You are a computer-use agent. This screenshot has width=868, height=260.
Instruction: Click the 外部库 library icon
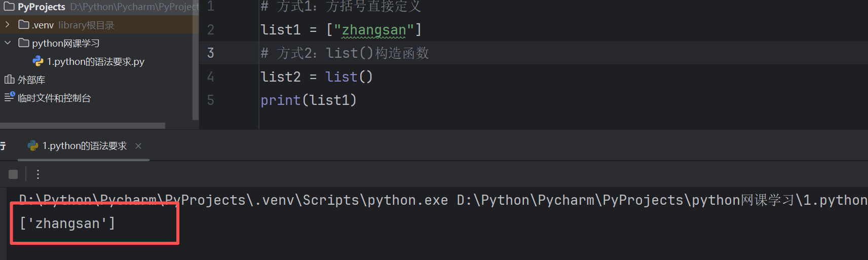click(x=9, y=80)
